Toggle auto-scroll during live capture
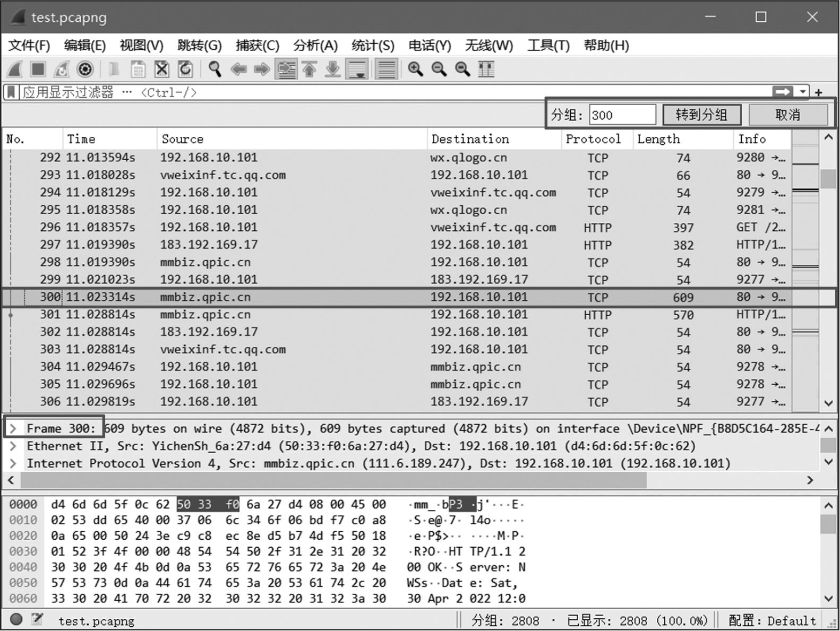 coord(357,70)
